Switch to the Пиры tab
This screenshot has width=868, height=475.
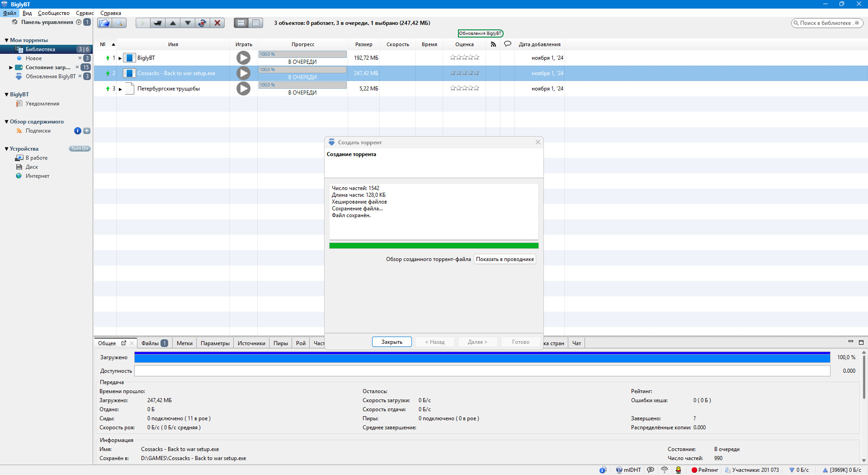tap(280, 343)
